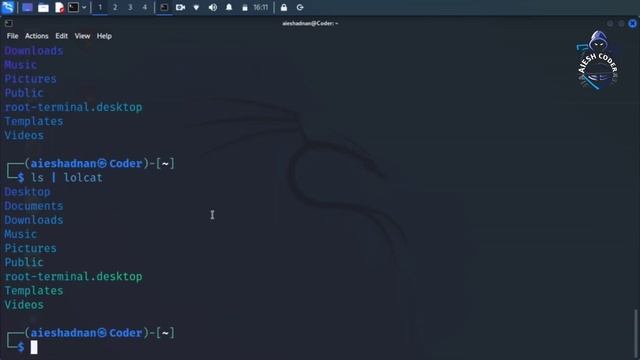Viewport: 640px width, 360px height.
Task: Click the terminal vertical scrollbar
Action: [635, 333]
